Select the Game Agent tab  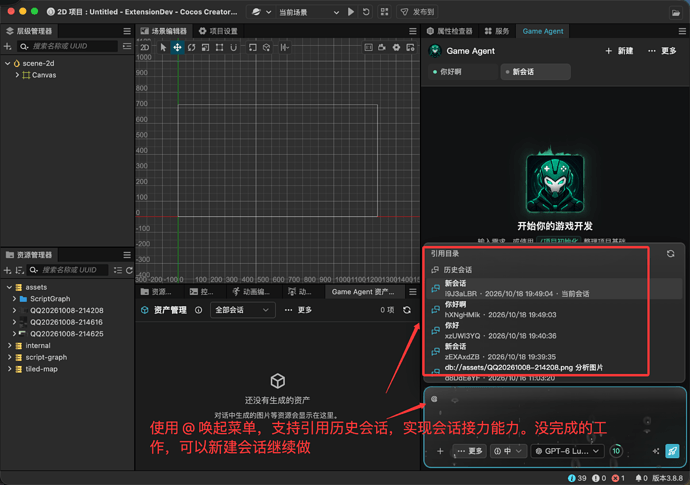pos(543,31)
